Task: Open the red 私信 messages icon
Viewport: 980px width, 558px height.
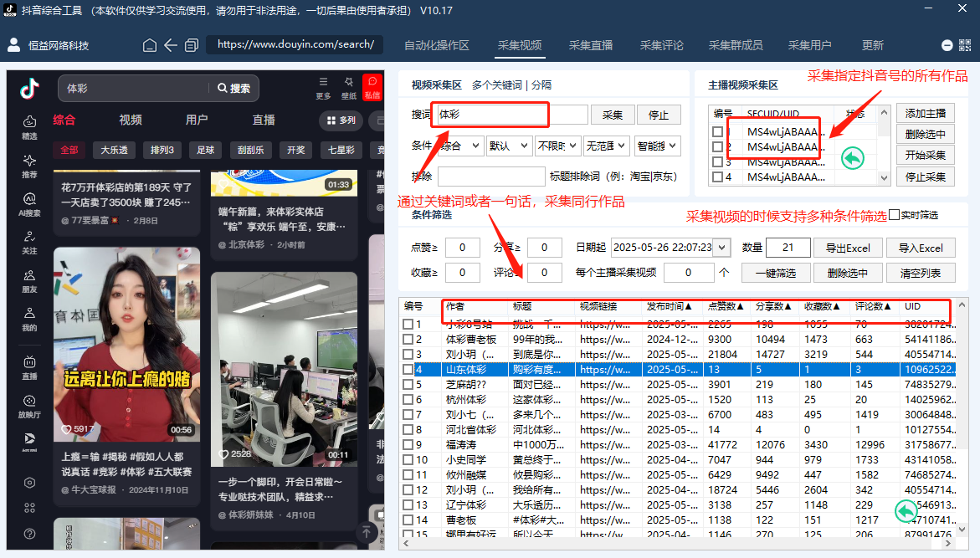Action: [x=371, y=87]
